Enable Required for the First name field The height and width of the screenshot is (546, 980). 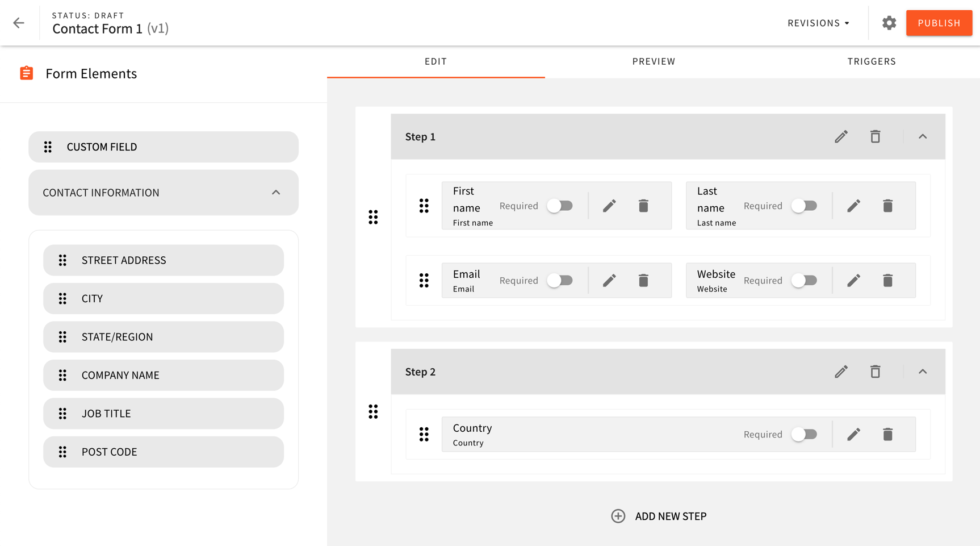(x=560, y=206)
